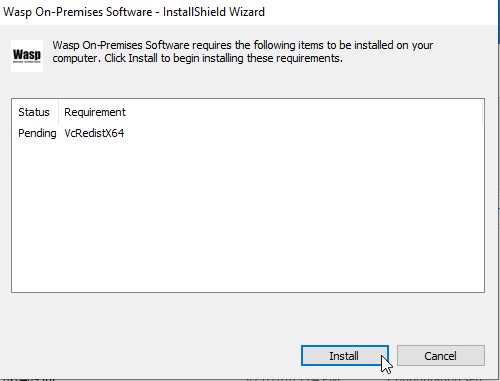Click the blank gray area below Wasp logo
This screenshot has width=500, height=381.
27,84
